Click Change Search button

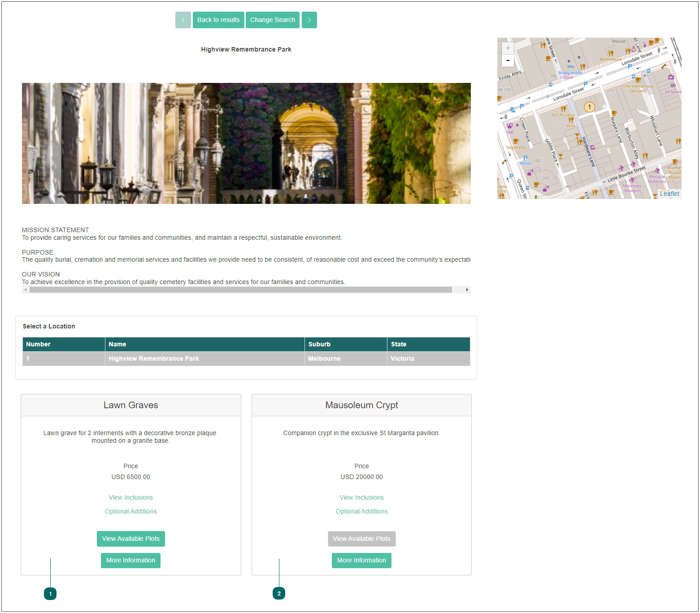pyautogui.click(x=273, y=20)
